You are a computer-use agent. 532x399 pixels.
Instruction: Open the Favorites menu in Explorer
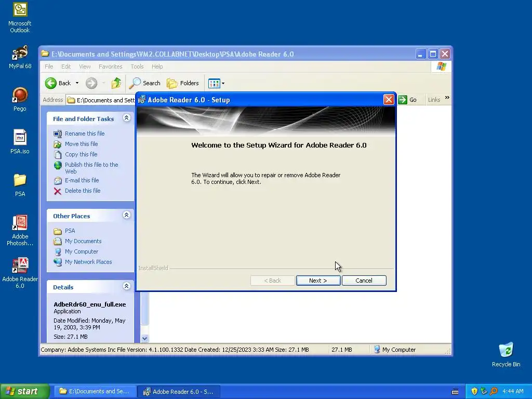coord(110,66)
